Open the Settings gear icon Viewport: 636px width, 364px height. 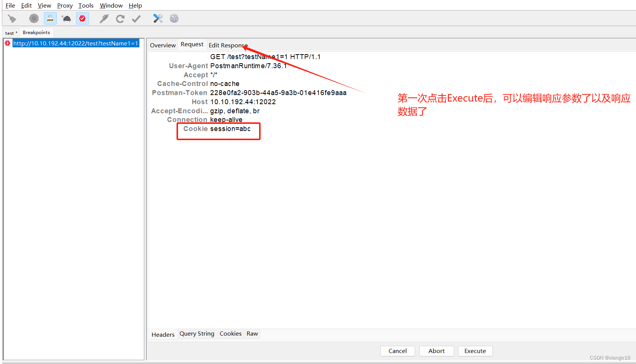pos(174,18)
